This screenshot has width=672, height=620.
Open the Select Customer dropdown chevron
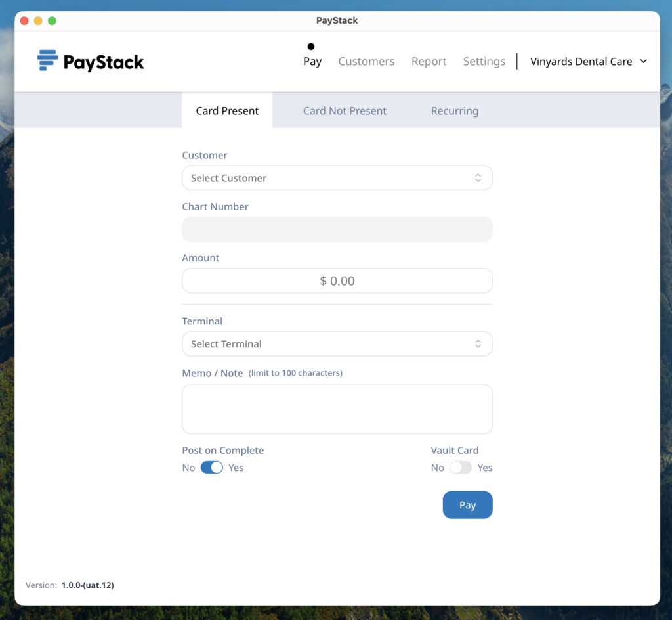coord(478,177)
